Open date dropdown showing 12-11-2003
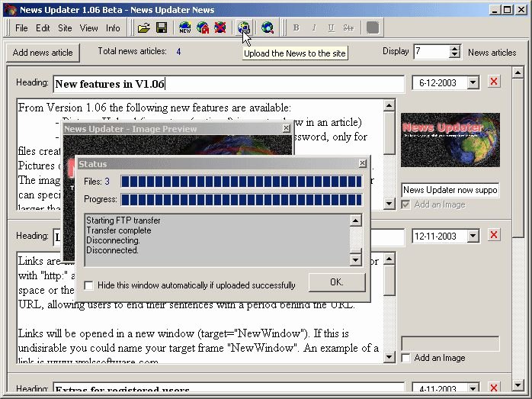The image size is (532, 399). (x=473, y=236)
